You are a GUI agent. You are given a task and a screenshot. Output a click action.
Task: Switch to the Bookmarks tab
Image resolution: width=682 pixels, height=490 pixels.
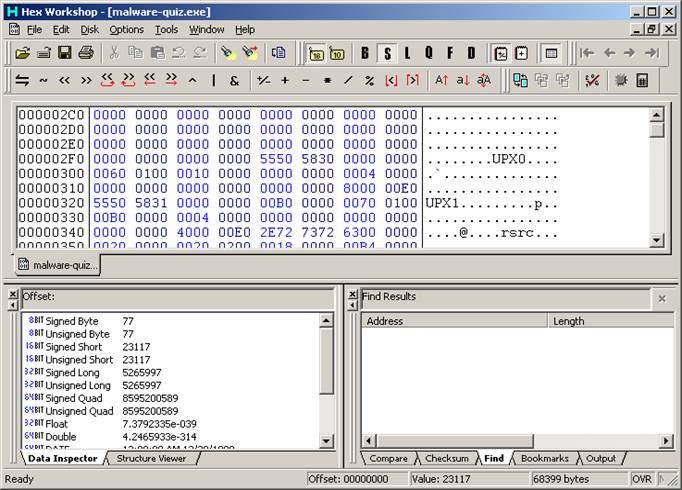[x=545, y=458]
